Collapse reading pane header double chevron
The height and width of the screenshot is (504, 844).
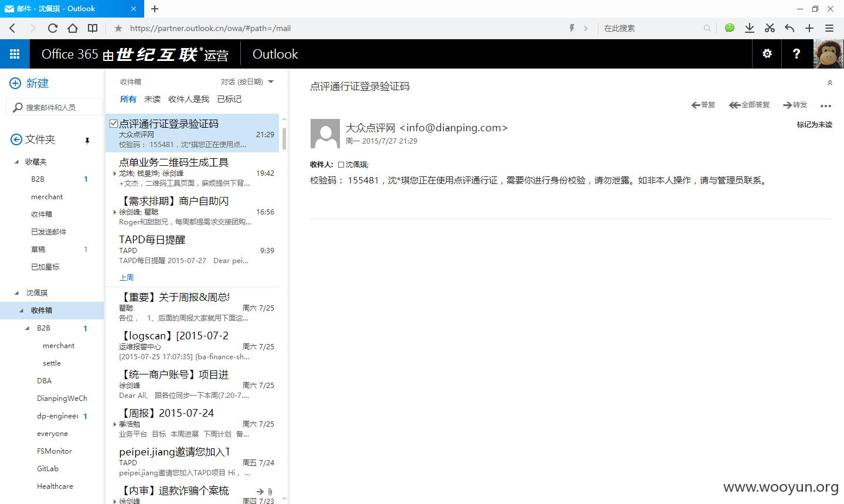(830, 83)
